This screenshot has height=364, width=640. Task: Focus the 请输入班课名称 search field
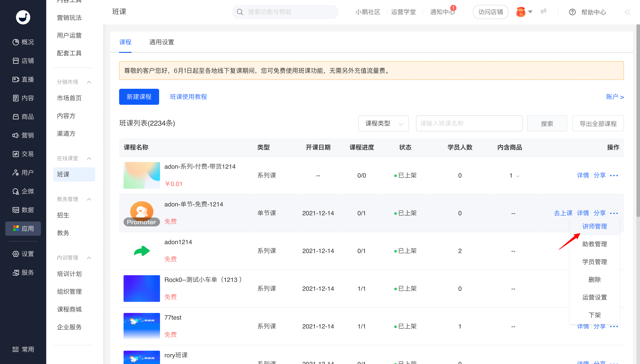click(469, 123)
